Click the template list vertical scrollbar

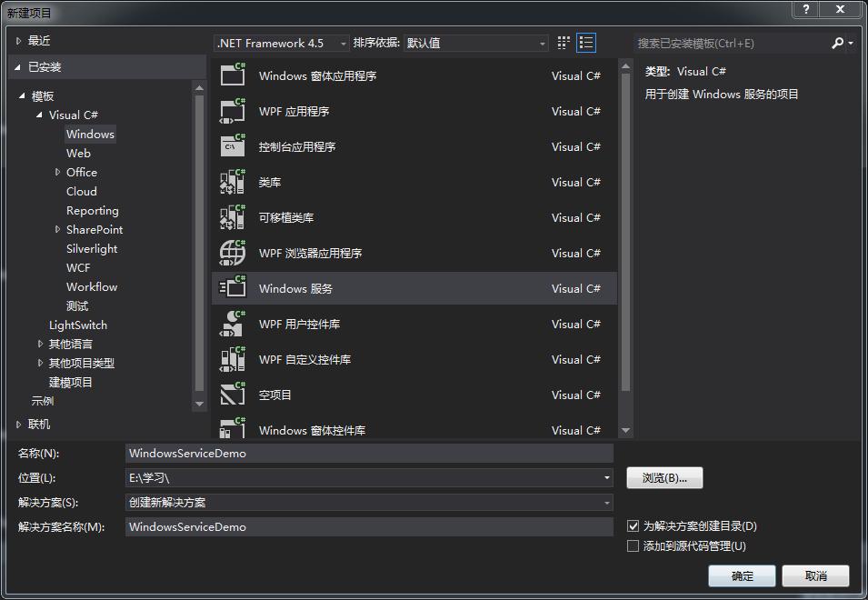point(625,227)
